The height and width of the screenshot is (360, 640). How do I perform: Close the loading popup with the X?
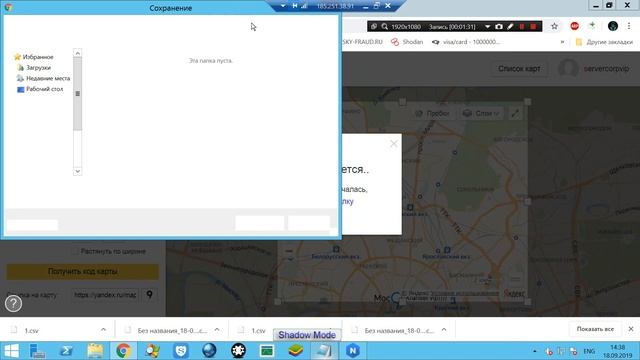pyautogui.click(x=393, y=144)
